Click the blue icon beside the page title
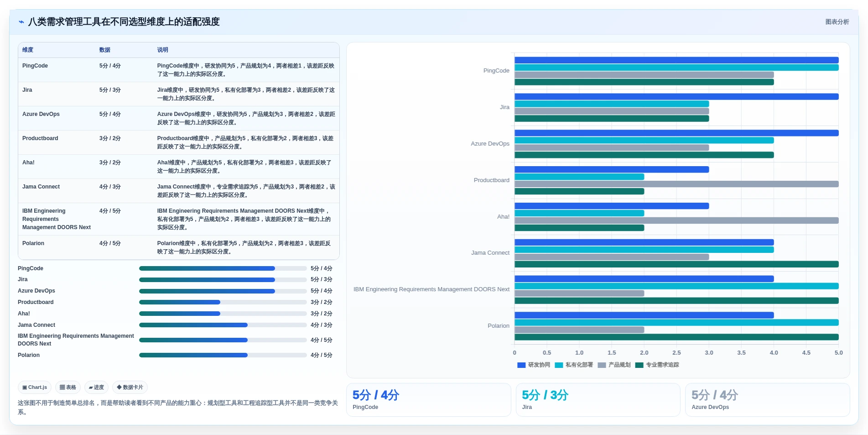Image resolution: width=868 pixels, height=435 pixels. (x=21, y=22)
